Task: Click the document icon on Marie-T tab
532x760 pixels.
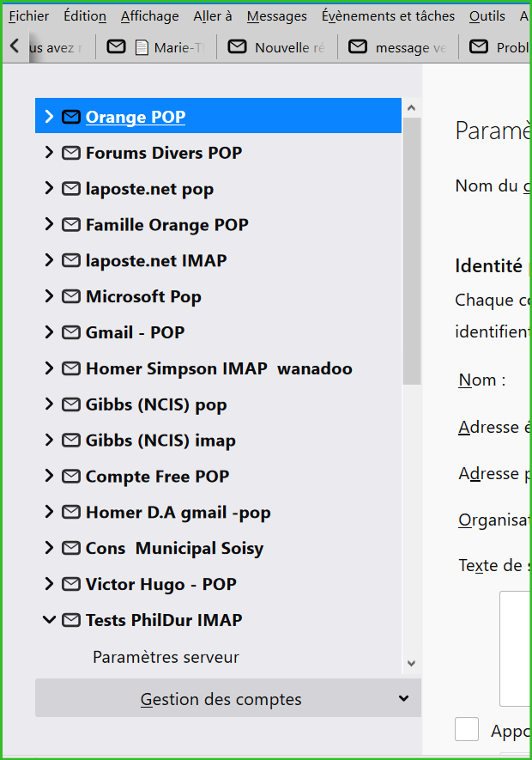Action: point(142,47)
